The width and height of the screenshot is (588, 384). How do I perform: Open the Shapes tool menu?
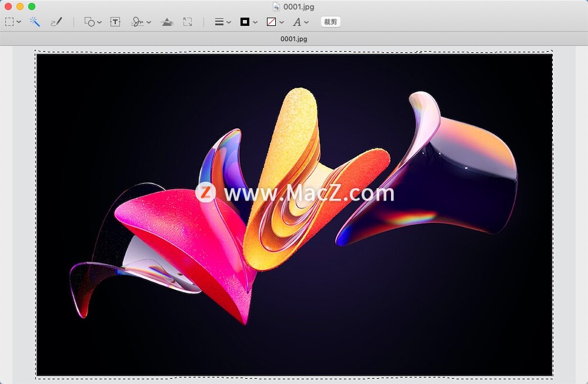[93, 22]
